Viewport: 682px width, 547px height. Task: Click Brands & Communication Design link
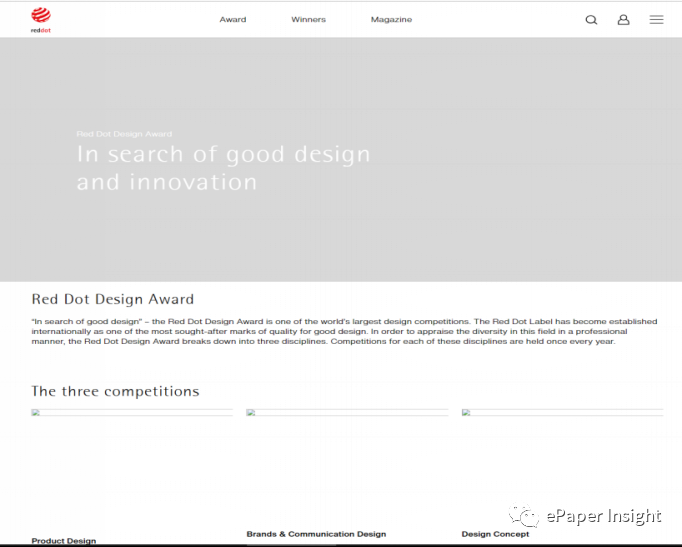pyautogui.click(x=316, y=534)
